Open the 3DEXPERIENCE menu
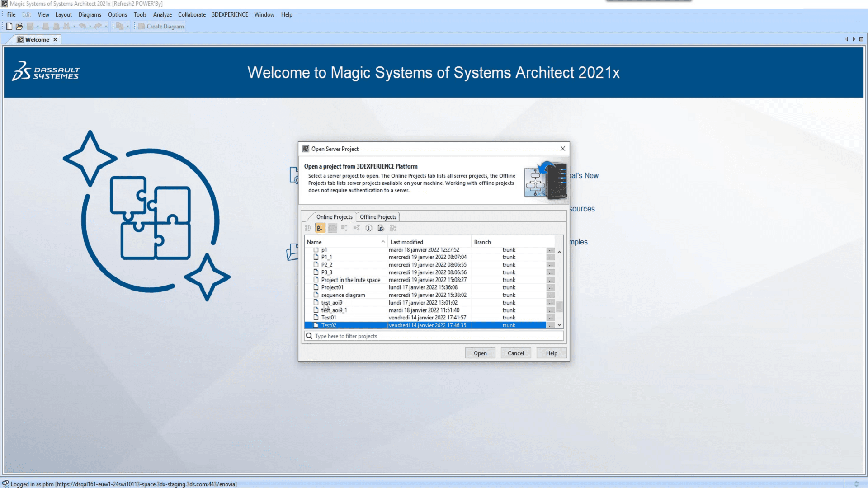Viewport: 868px width, 488px height. [230, 14]
